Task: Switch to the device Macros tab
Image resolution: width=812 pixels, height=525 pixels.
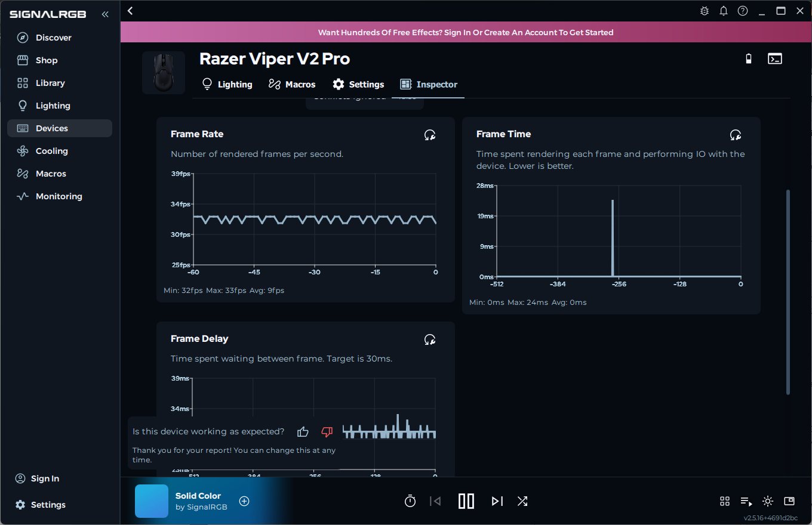Action: tap(292, 84)
